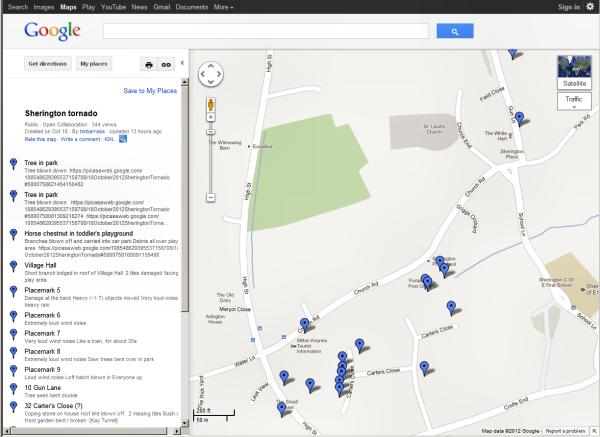Image resolution: width=600 pixels, height=437 pixels.
Task: Focus the Google Maps search box
Action: point(266,31)
